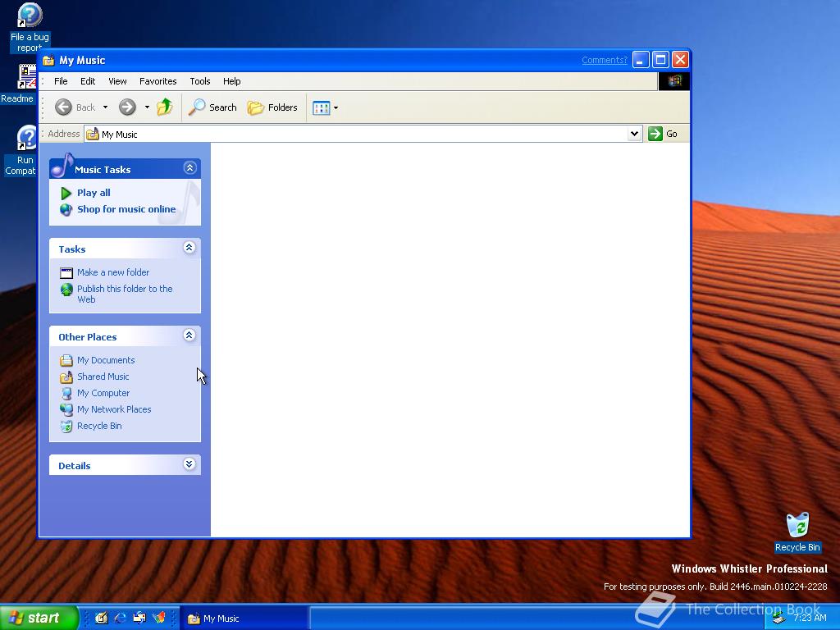Click the My Music taskbar button
Image resolution: width=840 pixels, height=630 pixels.
point(244,619)
